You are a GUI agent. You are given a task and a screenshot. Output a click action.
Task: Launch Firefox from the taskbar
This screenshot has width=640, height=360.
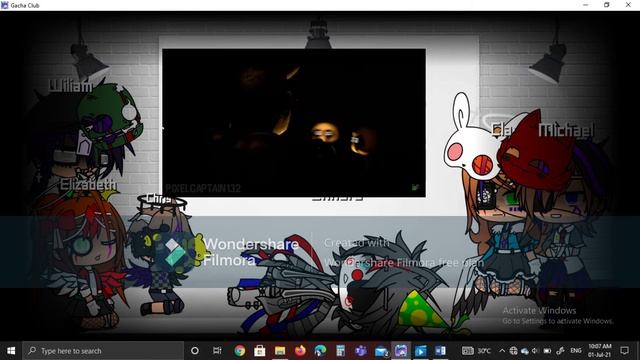pyautogui.click(x=300, y=351)
